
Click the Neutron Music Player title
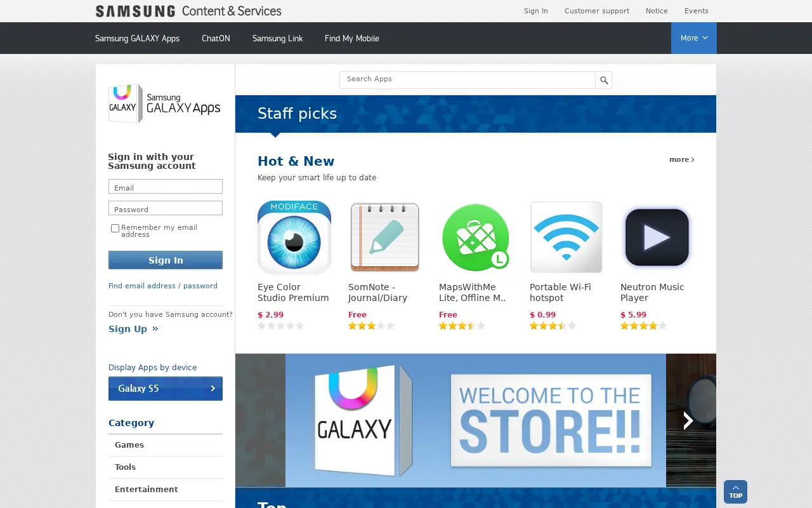652,292
